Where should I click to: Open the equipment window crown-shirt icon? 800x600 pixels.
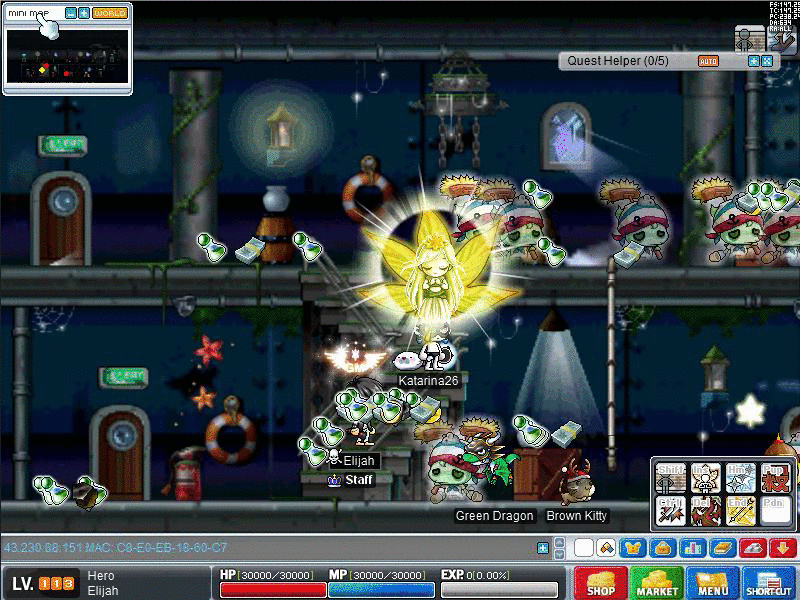pos(633,548)
